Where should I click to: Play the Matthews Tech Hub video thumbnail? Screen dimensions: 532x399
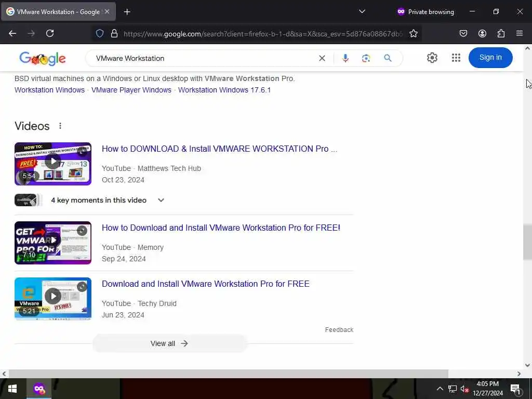pyautogui.click(x=53, y=164)
